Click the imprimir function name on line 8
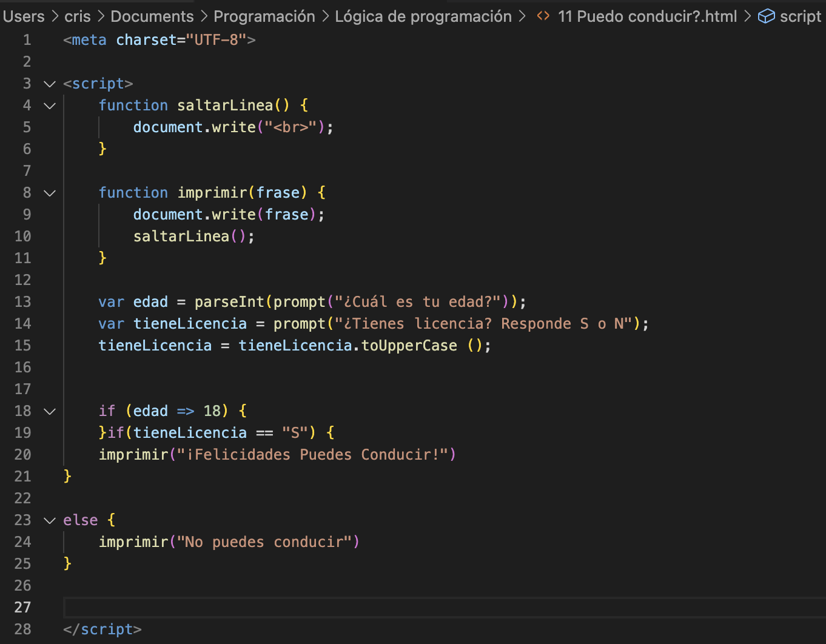Image resolution: width=826 pixels, height=644 pixels. tap(212, 193)
